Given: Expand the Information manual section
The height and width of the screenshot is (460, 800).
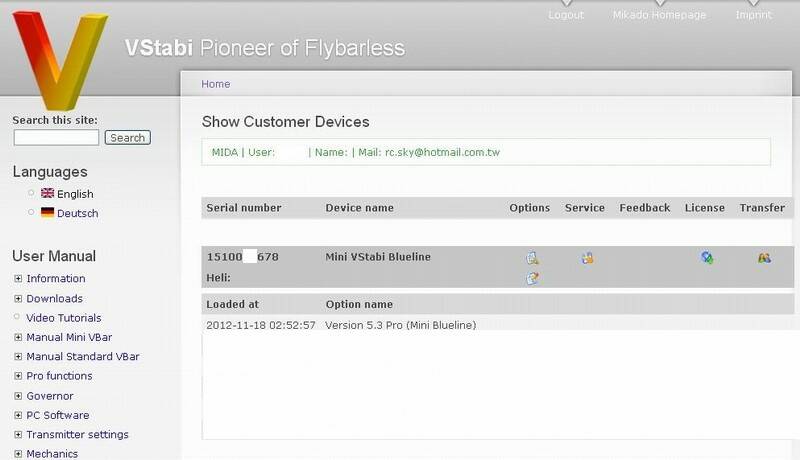Looking at the screenshot, I should coord(18,278).
